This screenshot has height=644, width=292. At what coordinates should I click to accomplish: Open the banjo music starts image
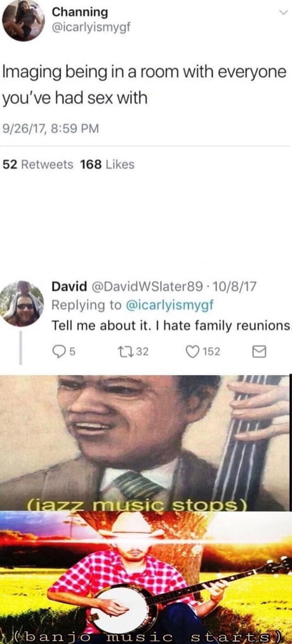[x=146, y=577]
